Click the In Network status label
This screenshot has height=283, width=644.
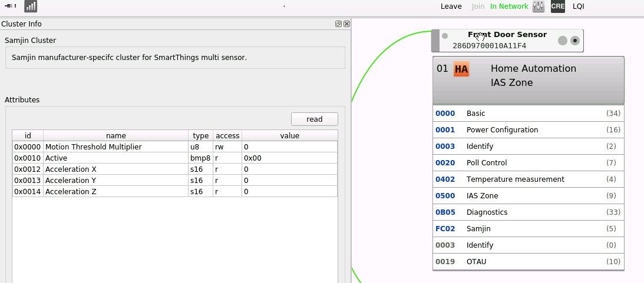[509, 6]
